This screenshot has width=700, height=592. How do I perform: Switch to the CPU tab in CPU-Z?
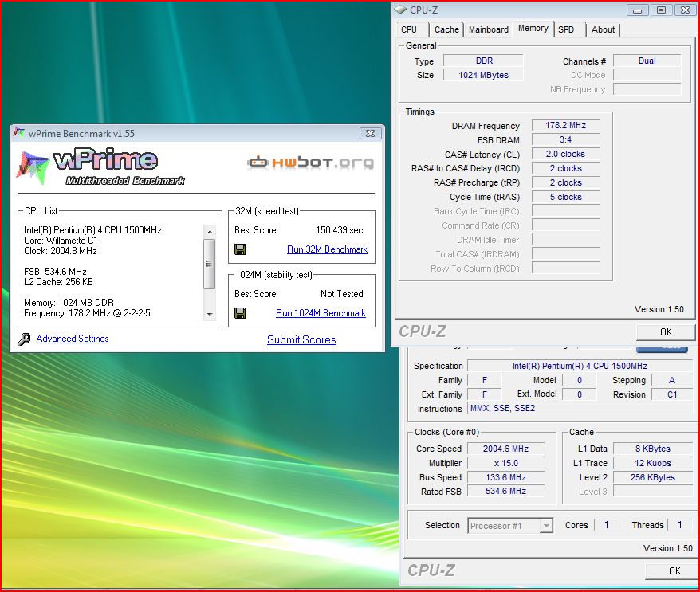coord(409,30)
